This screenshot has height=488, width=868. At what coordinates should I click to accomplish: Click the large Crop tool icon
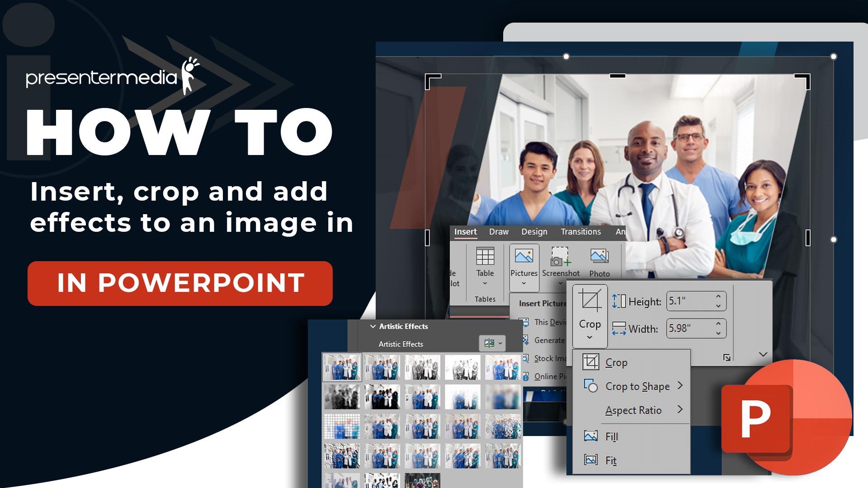[590, 300]
